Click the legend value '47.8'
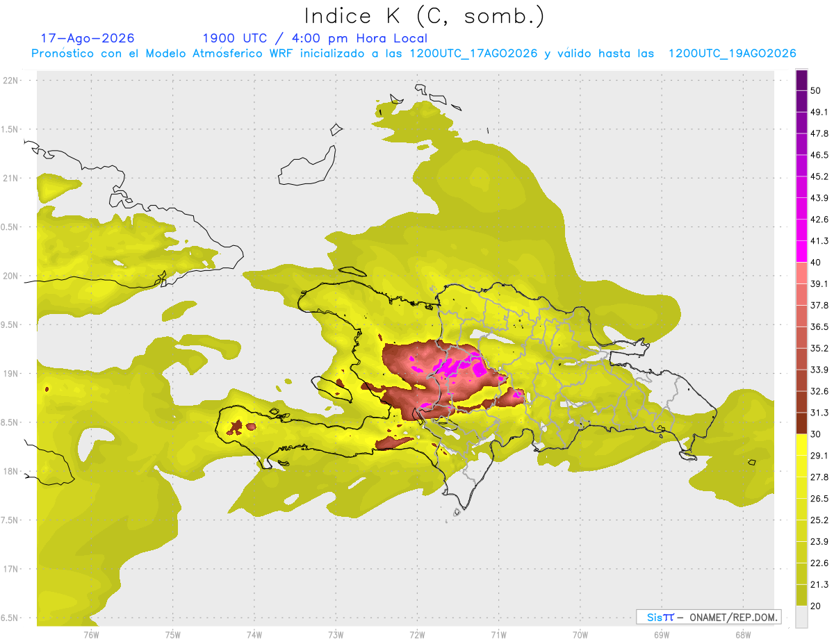Screen dimensions: 834x644 (819, 133)
